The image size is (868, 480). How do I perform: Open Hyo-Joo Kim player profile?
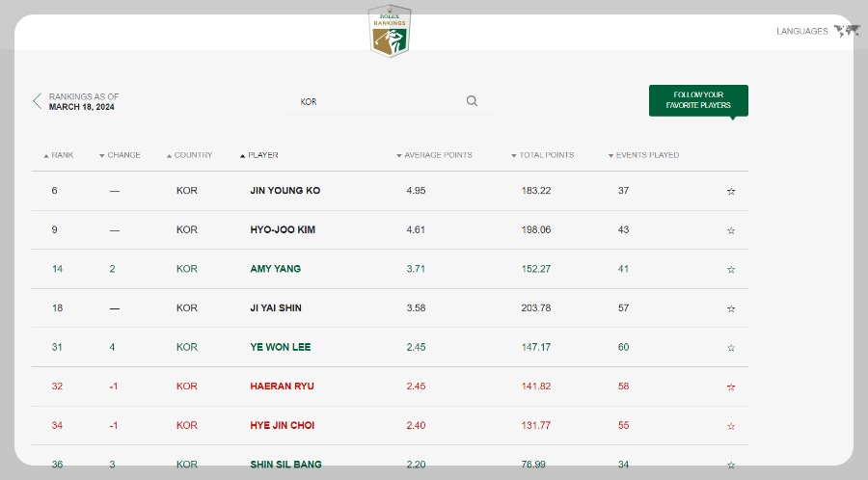coord(283,230)
